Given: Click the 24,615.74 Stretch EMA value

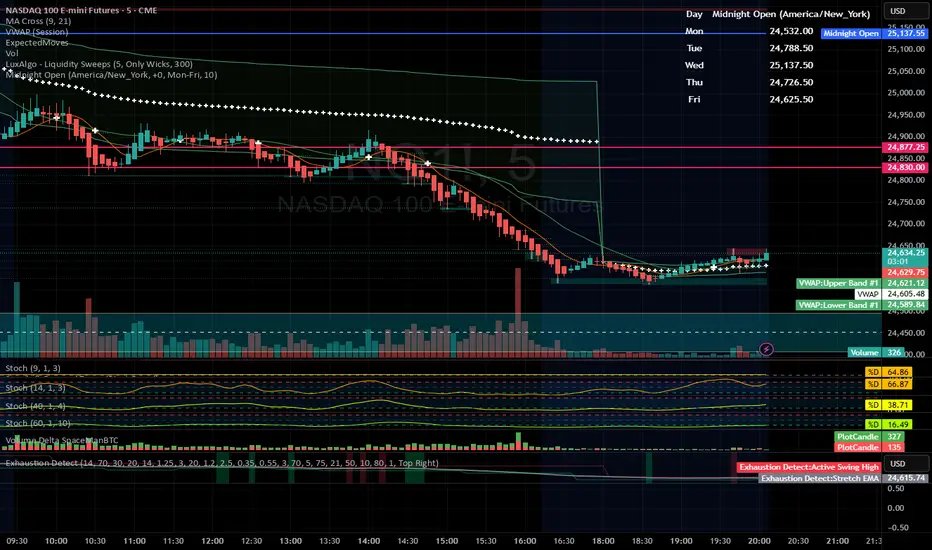Looking at the screenshot, I should pyautogui.click(x=906, y=478).
